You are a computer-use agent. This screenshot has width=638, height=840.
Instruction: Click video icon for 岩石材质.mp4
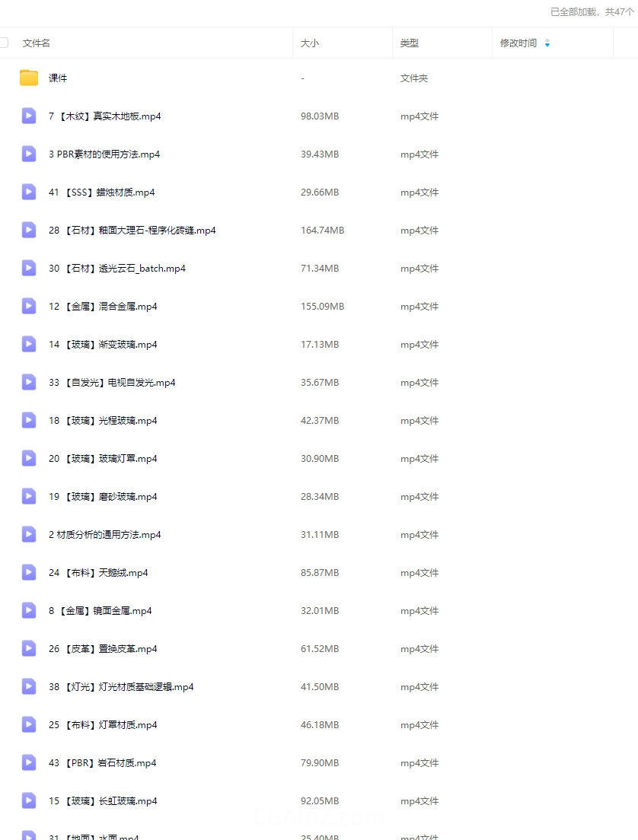click(28, 762)
